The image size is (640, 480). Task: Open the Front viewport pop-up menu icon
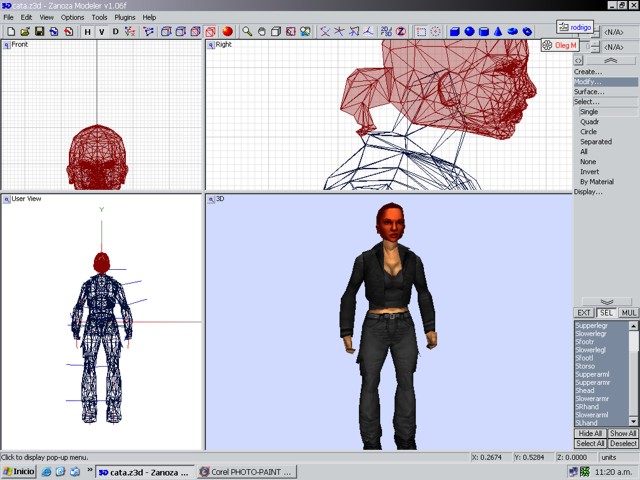(7, 45)
